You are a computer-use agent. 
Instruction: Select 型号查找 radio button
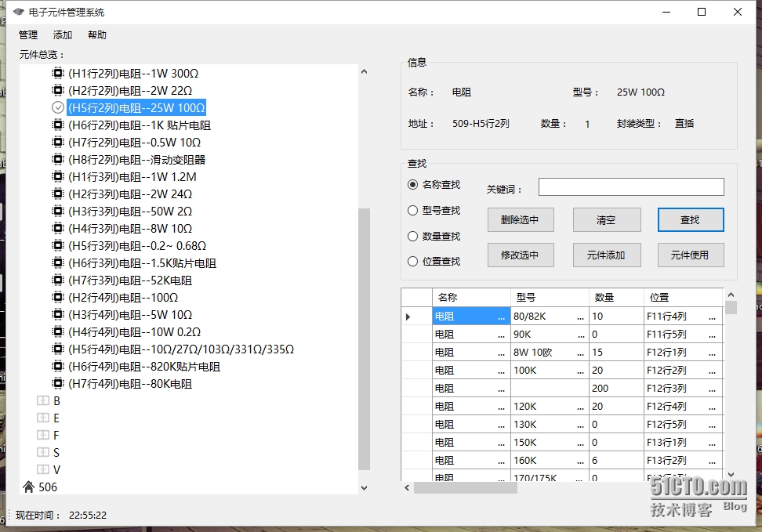(x=412, y=210)
